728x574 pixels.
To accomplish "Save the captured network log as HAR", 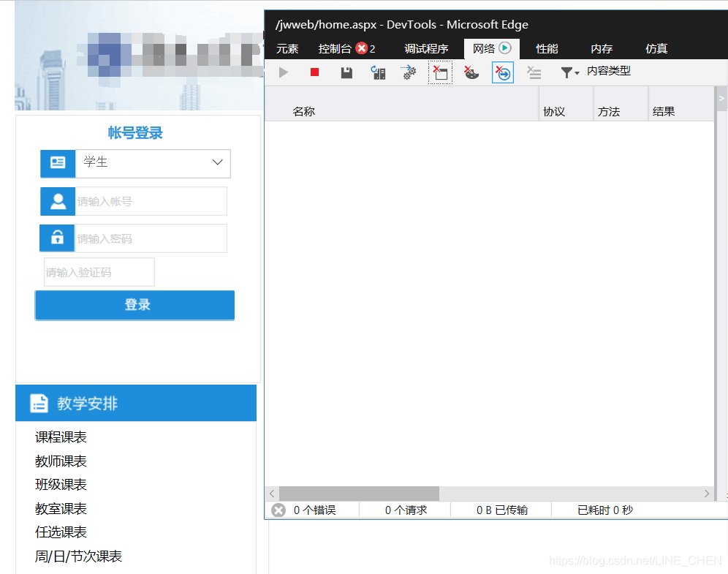I will click(x=346, y=72).
